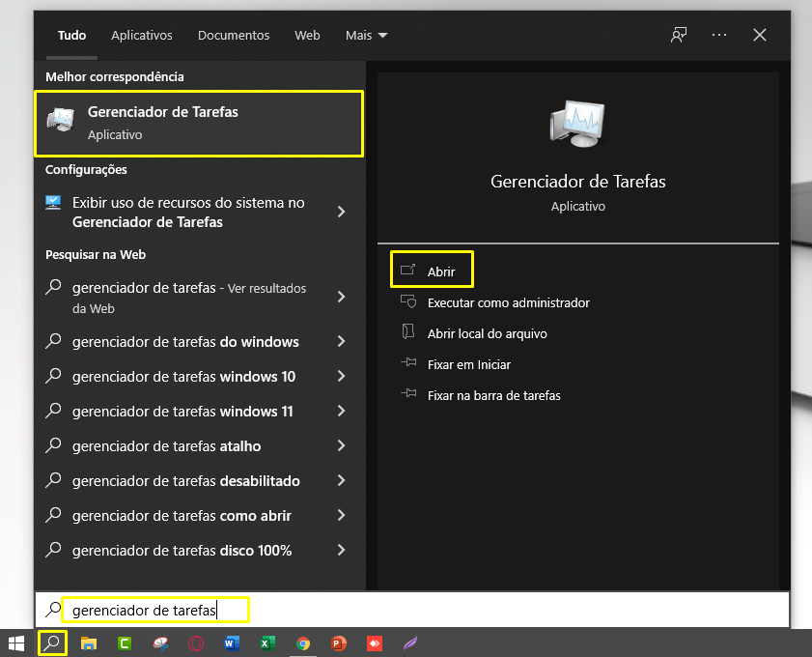Click the search icon beside 'do windows' suggestion

pos(53,341)
